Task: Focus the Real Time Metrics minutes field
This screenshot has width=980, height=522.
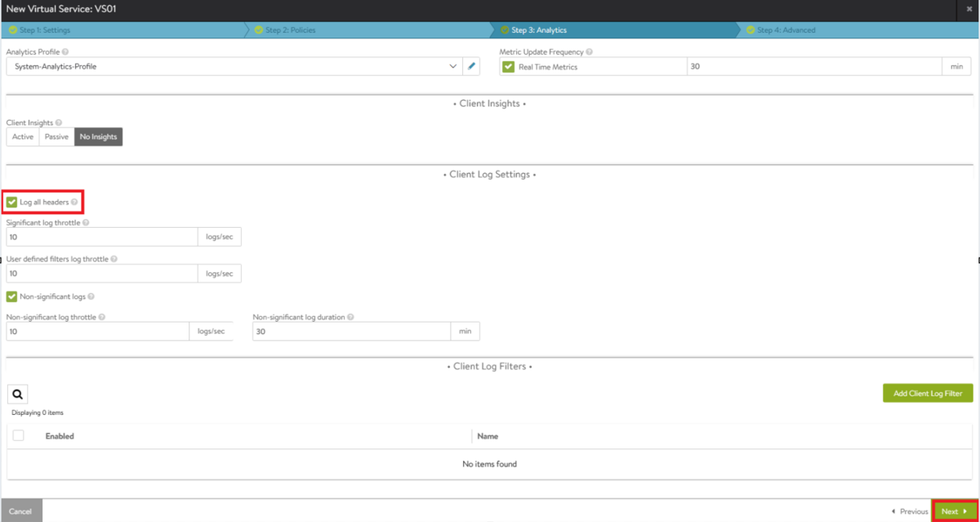Action: pos(814,66)
